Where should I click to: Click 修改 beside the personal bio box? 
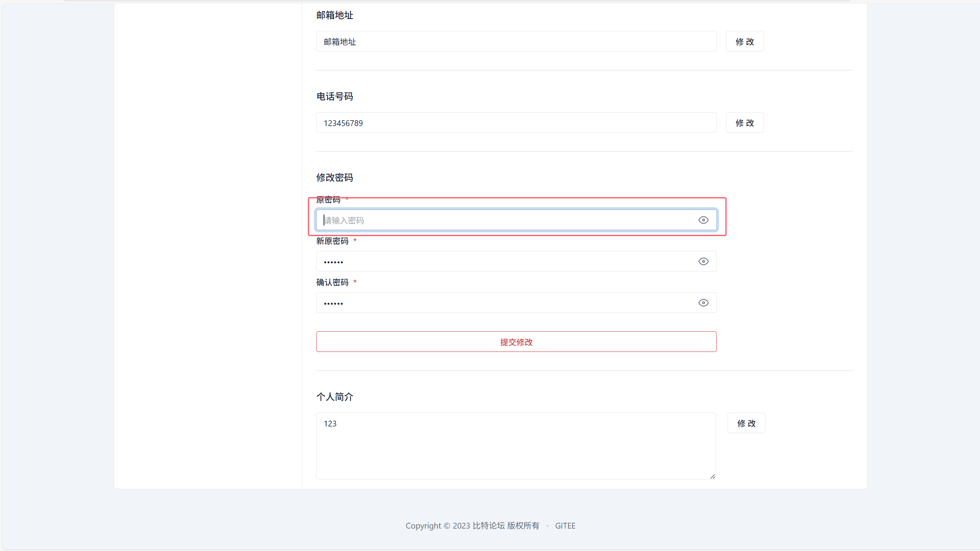tap(746, 423)
